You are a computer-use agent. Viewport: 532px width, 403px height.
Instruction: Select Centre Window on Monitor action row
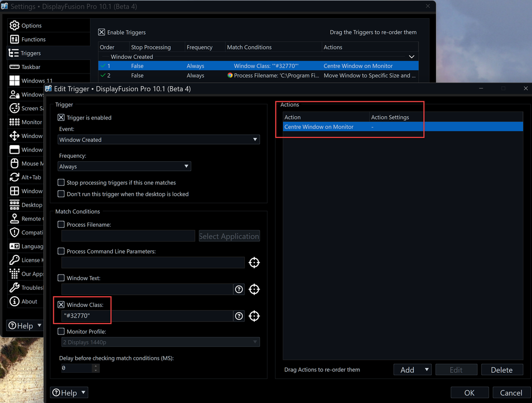coord(403,126)
